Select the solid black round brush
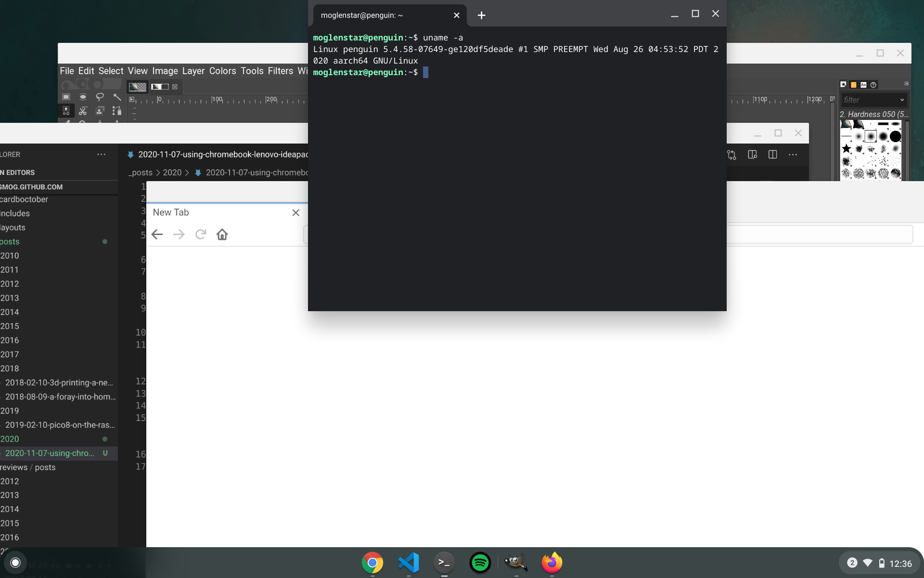 [x=895, y=137]
